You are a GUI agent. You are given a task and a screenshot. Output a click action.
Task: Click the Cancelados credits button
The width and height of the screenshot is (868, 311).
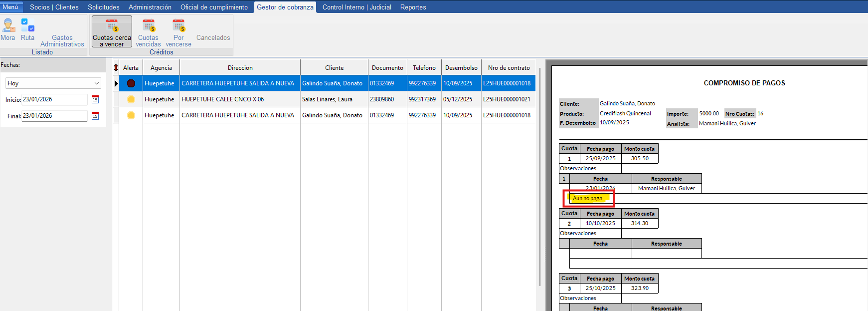click(x=213, y=37)
